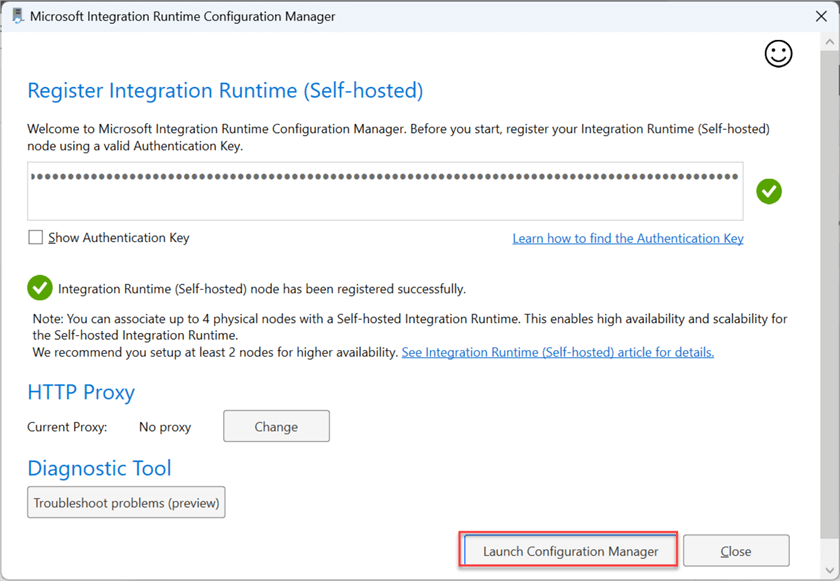Image resolution: width=840 pixels, height=581 pixels.
Task: Click the 'Register Integration Runtime (Self-hosted)' heading
Action: click(x=225, y=90)
